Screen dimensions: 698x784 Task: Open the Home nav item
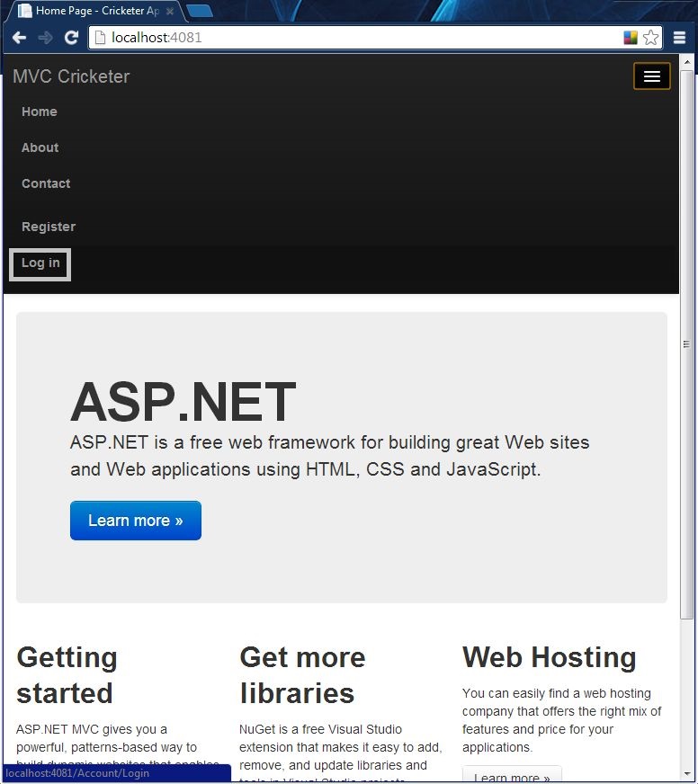[39, 111]
